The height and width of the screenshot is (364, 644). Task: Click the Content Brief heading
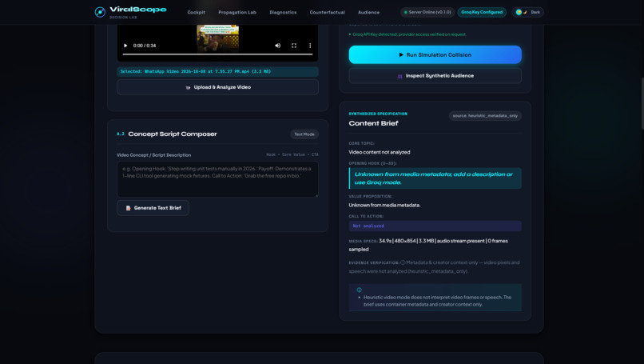(x=373, y=123)
